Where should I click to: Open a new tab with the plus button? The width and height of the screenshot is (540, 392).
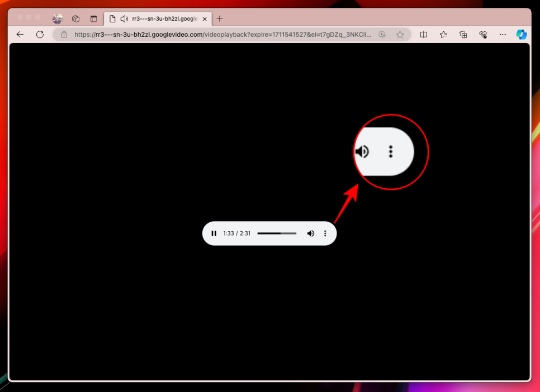pos(219,18)
